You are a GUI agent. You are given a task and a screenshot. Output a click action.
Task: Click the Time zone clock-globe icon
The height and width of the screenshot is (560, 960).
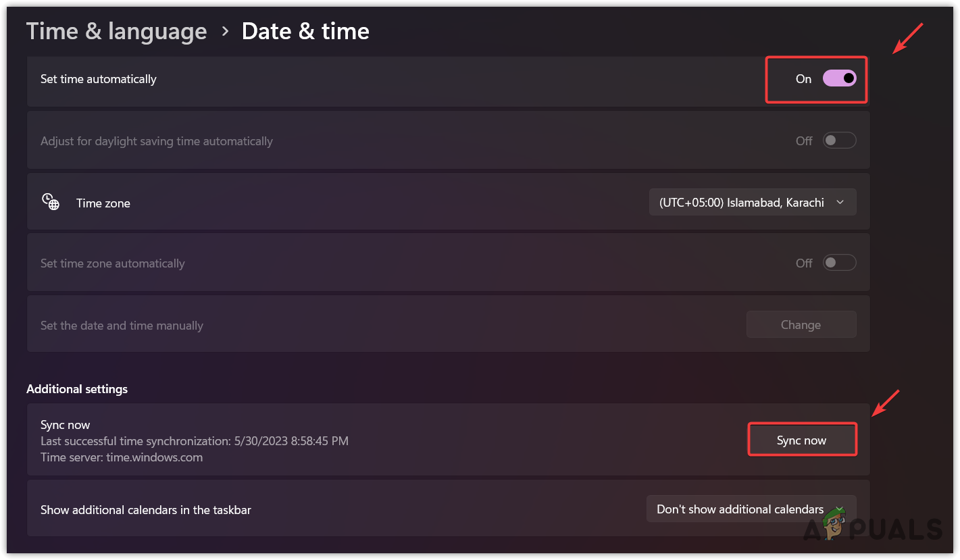point(51,202)
